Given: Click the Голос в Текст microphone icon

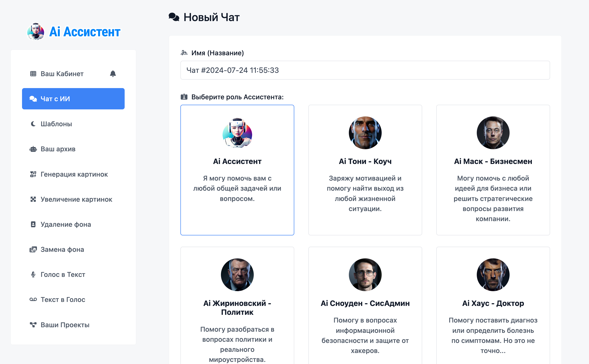Looking at the screenshot, I should [x=33, y=275].
